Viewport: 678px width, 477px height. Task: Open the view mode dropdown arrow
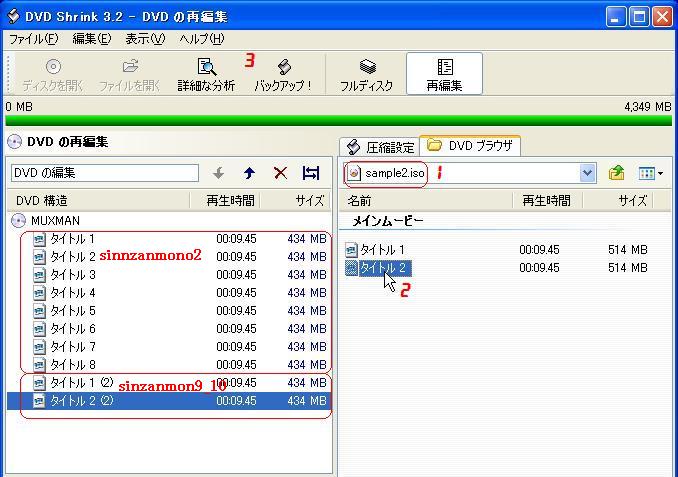pos(660,174)
